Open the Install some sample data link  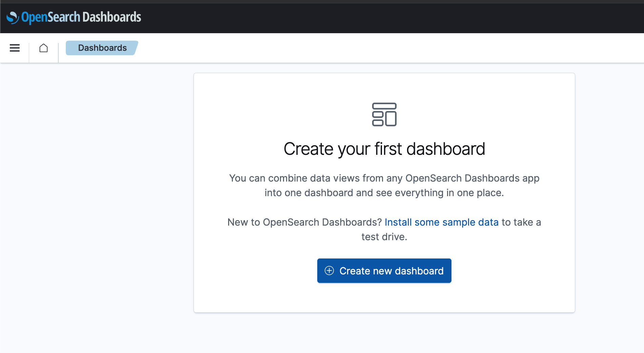[x=441, y=222]
